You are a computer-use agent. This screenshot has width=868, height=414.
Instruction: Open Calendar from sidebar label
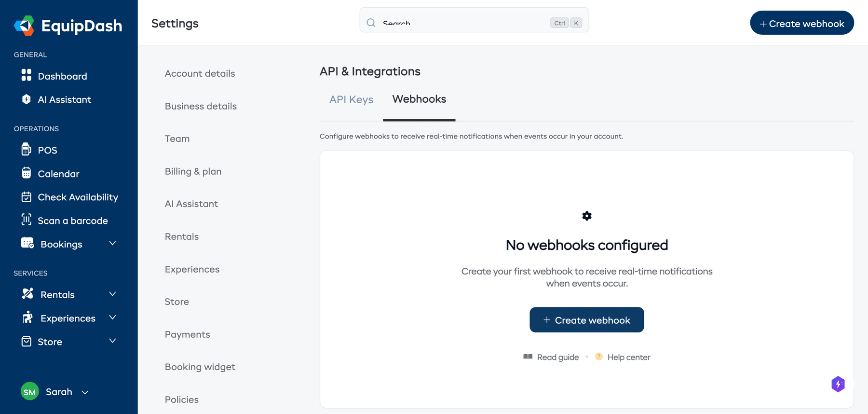click(x=58, y=174)
